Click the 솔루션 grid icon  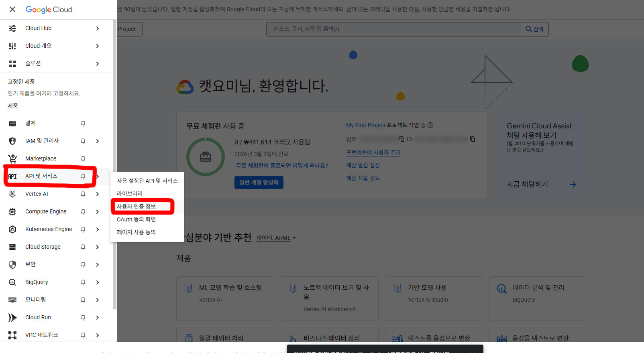coord(12,64)
